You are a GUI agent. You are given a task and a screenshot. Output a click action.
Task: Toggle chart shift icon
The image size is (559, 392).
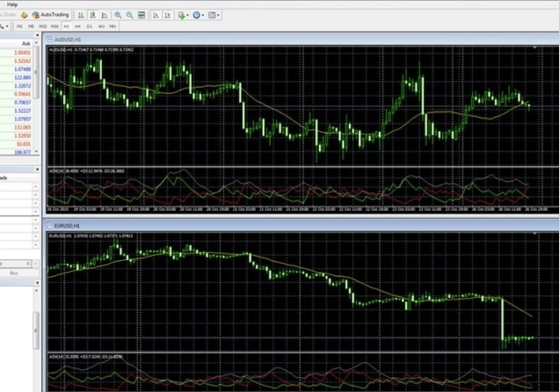tap(168, 15)
